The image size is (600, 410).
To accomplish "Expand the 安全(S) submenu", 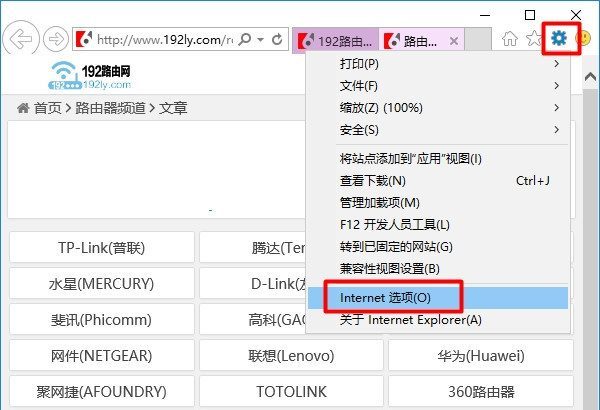I will coord(438,130).
